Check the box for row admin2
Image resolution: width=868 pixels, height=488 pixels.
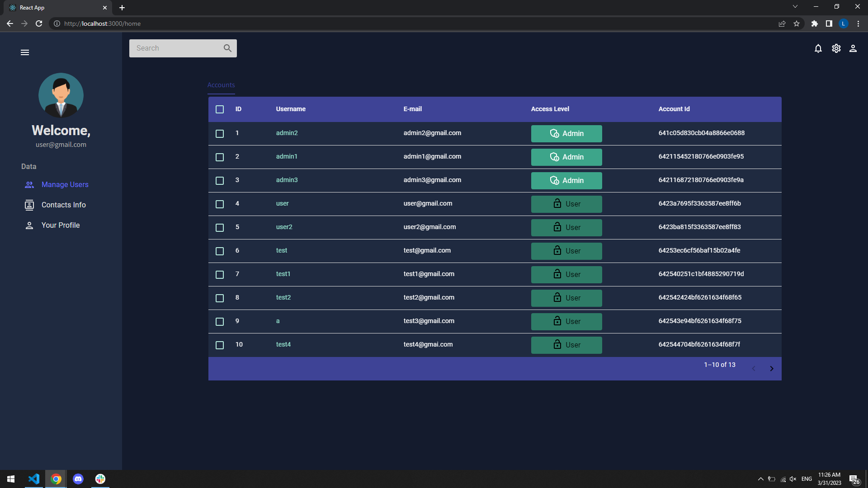[x=220, y=134]
